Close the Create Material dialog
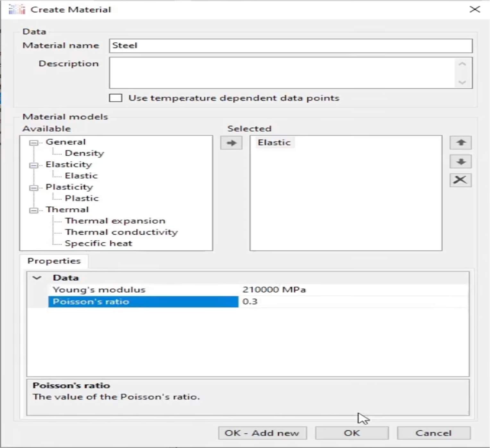 [475, 9]
